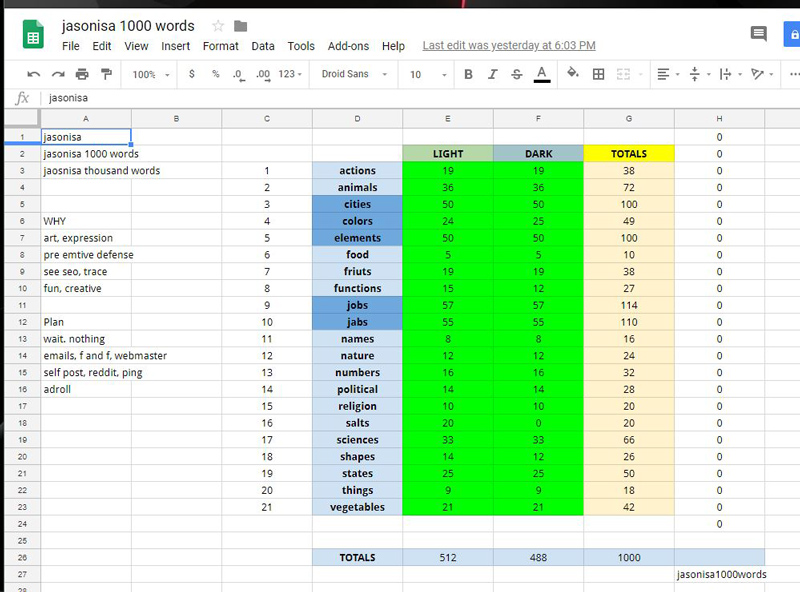Show more toolbar options ellipsis
800x592 pixels.
point(794,75)
